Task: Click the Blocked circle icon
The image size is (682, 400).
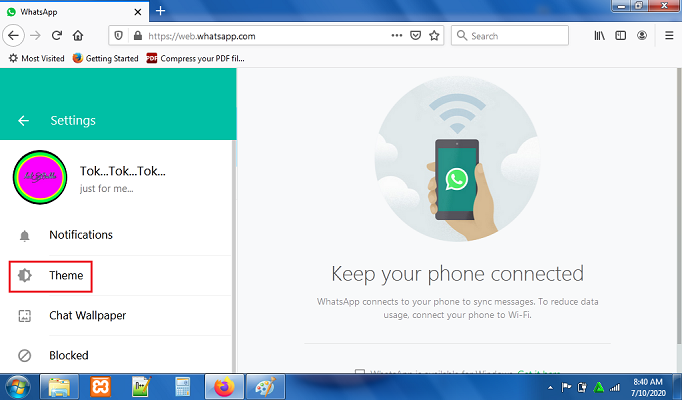Action: coord(24,356)
